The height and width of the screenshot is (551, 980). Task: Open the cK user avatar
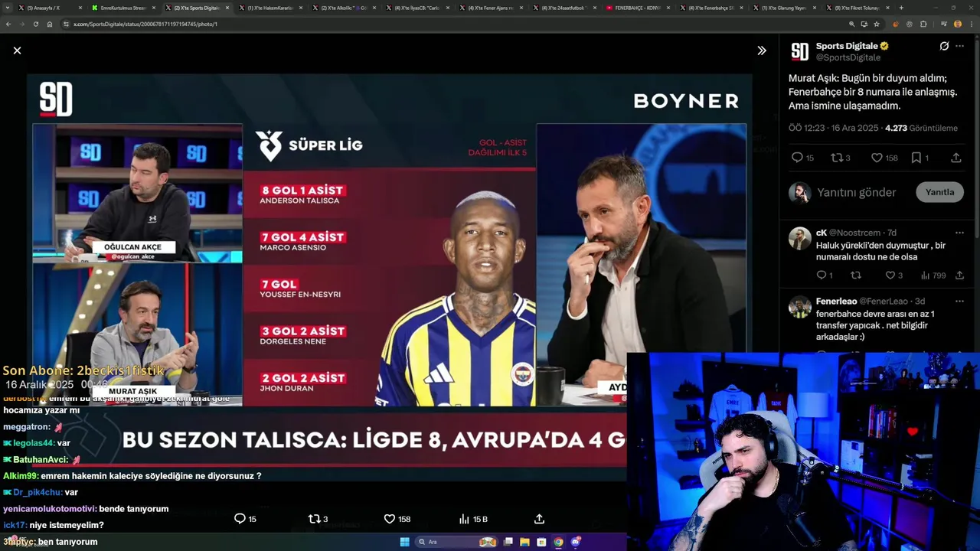pos(799,238)
